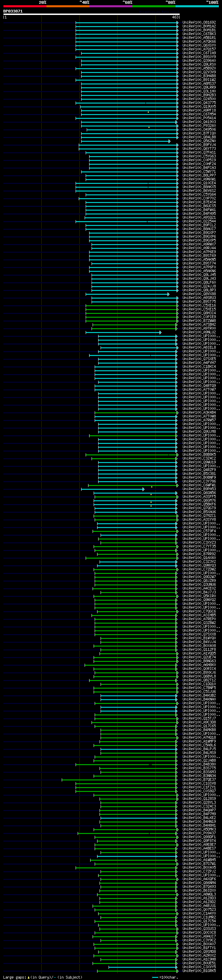Viewport: 222px width, 980px height.
Task: Open hit UniRef100_A7QK66
Action: (x=199, y=41)
